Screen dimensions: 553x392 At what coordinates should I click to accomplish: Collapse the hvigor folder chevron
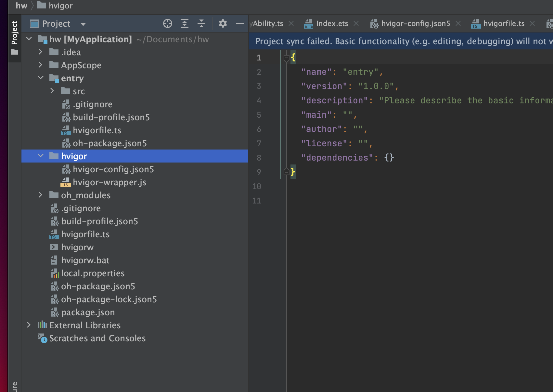coord(41,156)
